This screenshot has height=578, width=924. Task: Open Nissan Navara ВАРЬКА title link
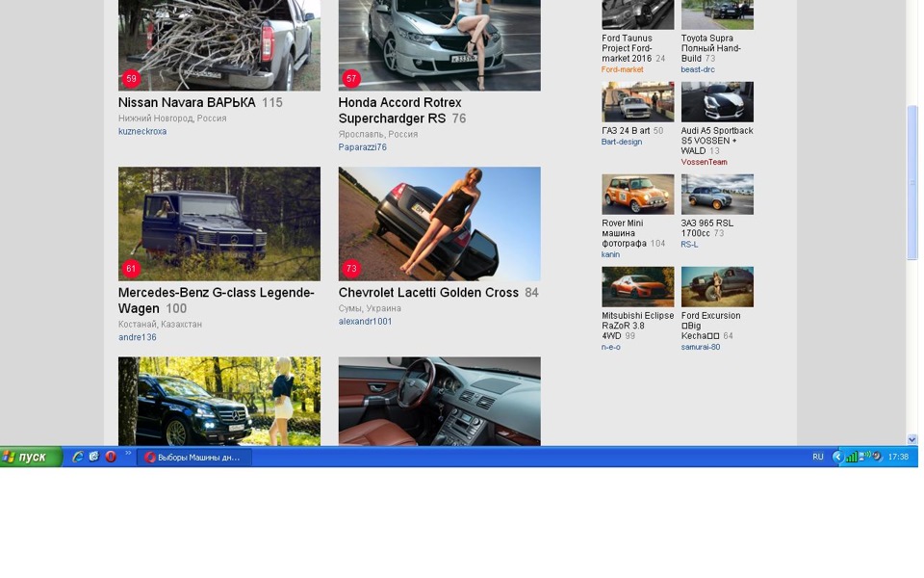pyautogui.click(x=187, y=103)
